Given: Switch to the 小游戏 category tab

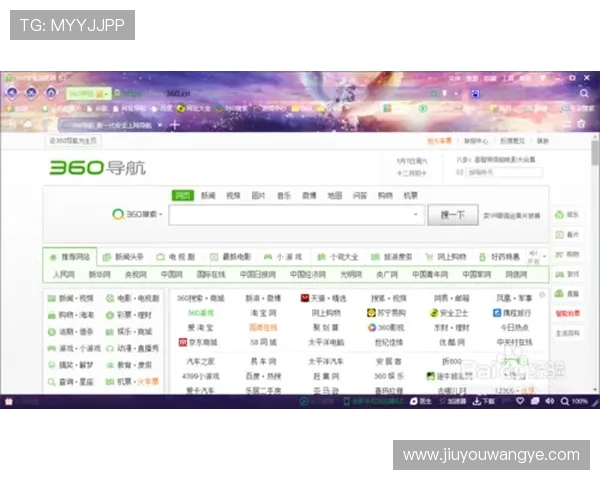Looking at the screenshot, I should pos(284,256).
